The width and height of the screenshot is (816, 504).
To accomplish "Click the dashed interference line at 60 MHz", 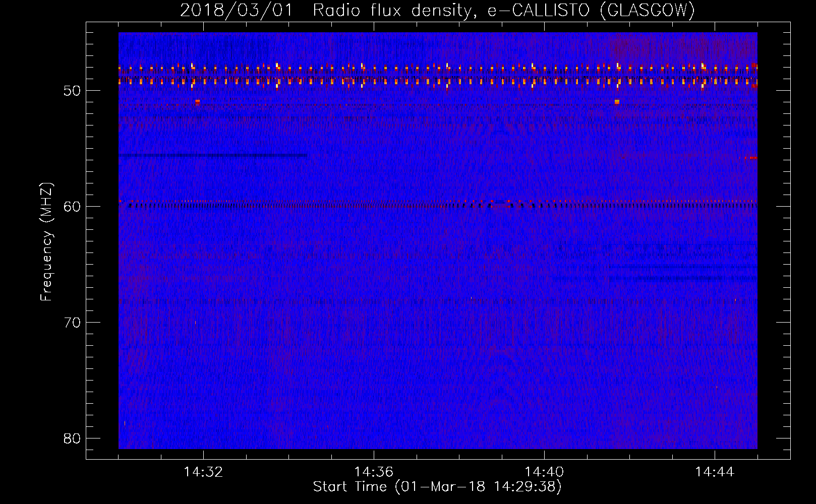I will tap(438, 205).
